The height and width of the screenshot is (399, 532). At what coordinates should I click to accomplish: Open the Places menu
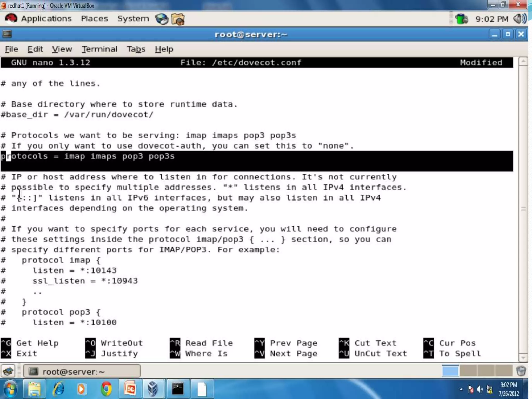[x=94, y=19]
